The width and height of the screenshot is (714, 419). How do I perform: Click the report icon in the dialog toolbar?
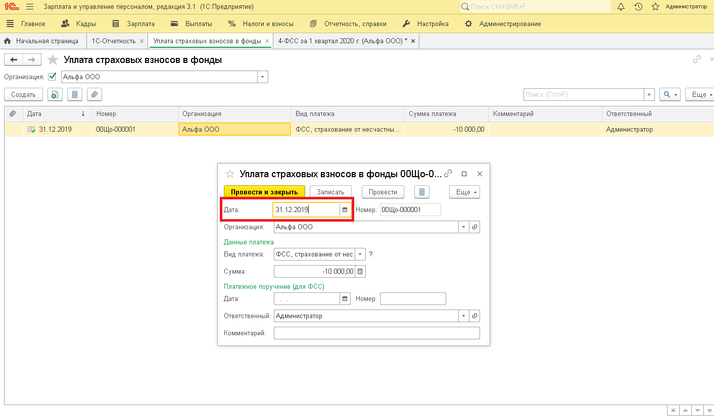tap(422, 191)
